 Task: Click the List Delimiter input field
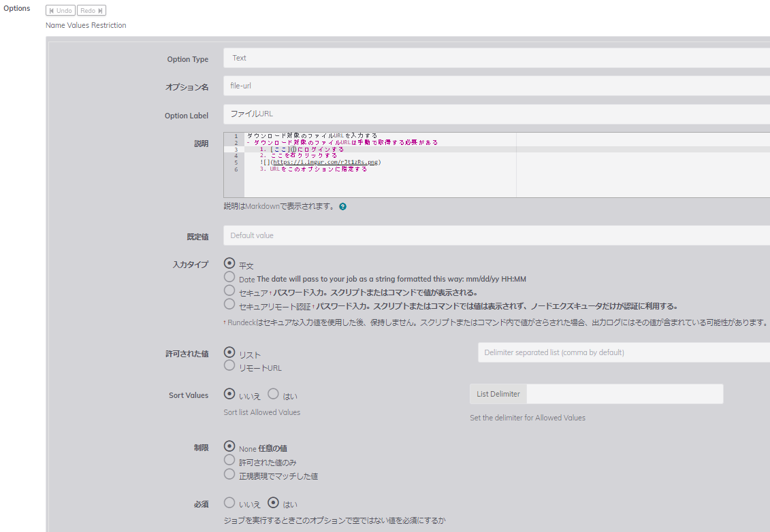(624, 394)
